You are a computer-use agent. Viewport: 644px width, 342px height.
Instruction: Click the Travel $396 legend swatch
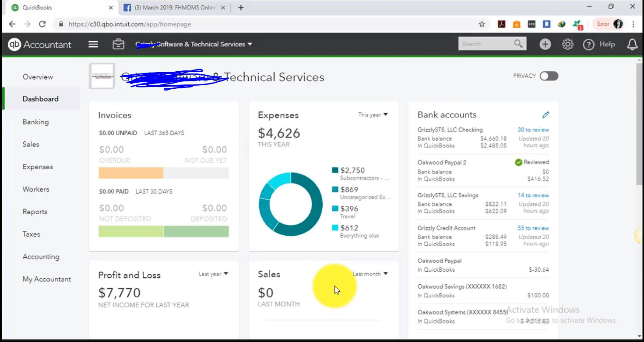click(x=335, y=209)
